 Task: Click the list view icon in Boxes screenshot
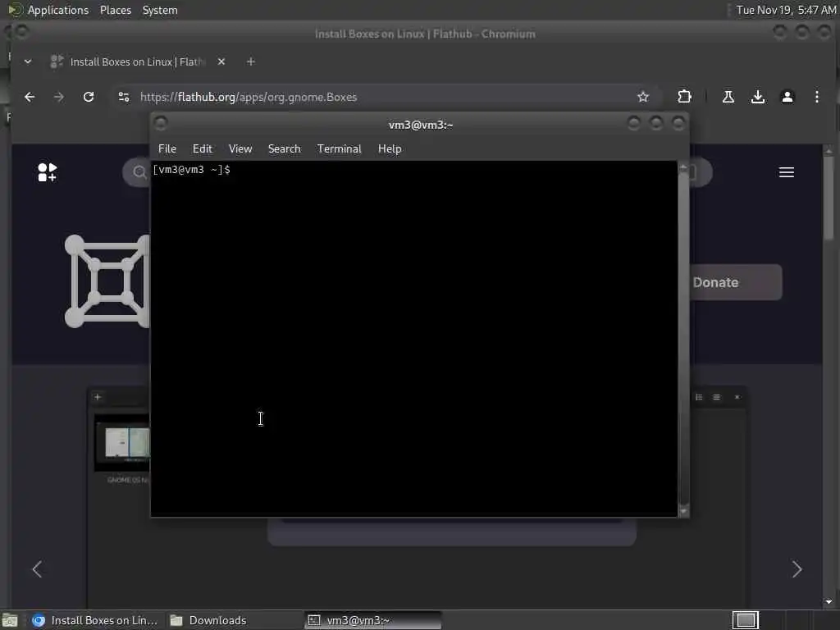[x=699, y=397]
